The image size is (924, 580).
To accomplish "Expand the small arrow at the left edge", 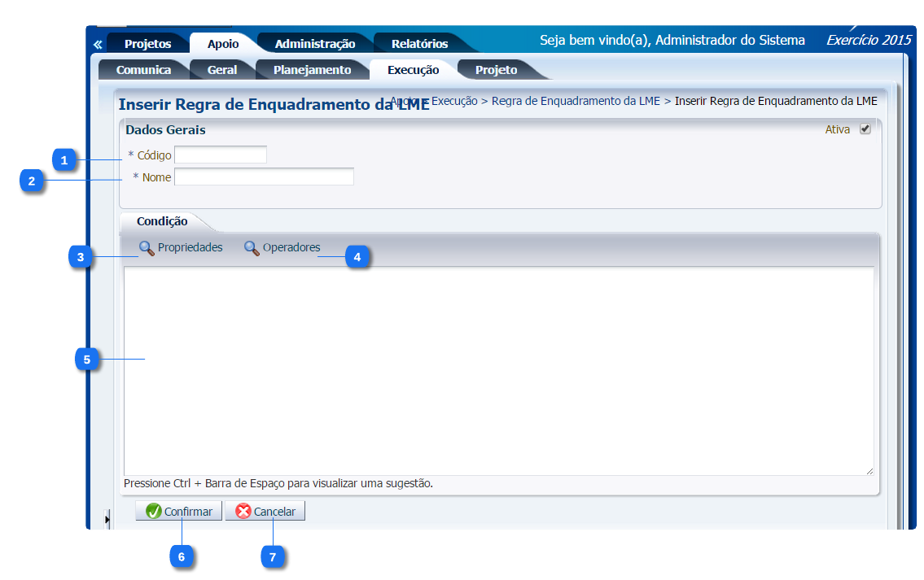I will click(107, 517).
